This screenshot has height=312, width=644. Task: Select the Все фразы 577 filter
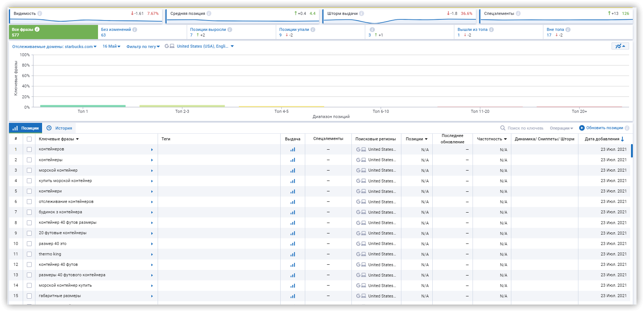coord(53,32)
